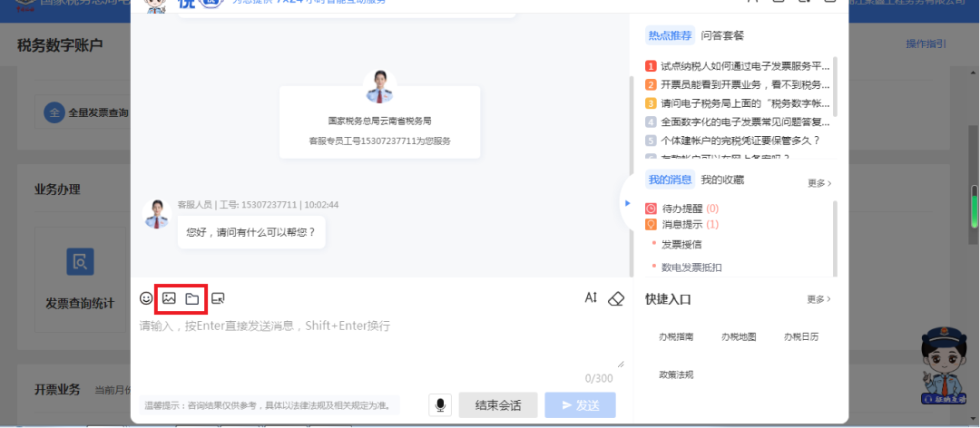Click the image upload icon

(x=169, y=298)
